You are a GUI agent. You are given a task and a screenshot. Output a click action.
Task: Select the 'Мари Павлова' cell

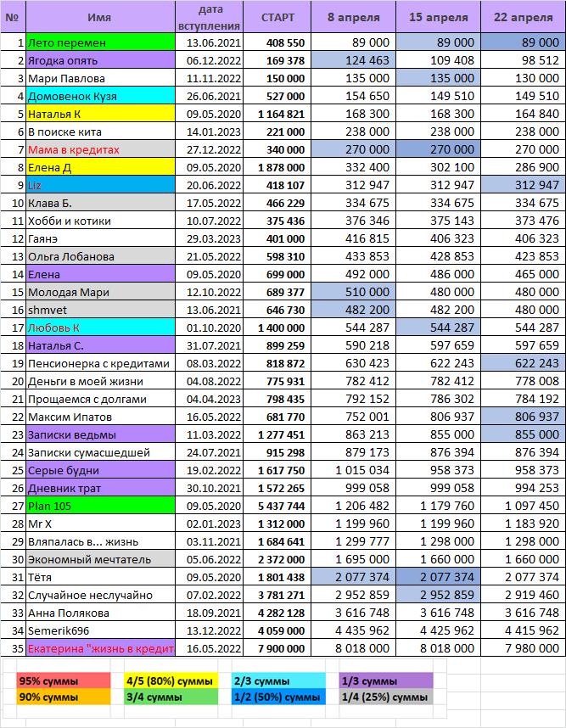pos(100,78)
